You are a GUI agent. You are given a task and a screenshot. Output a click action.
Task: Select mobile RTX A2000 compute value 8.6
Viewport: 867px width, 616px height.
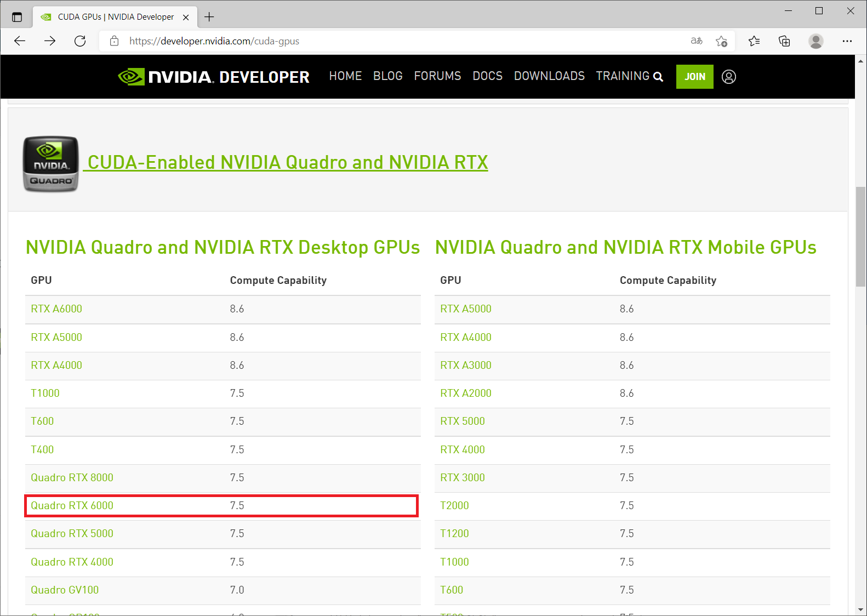point(626,393)
